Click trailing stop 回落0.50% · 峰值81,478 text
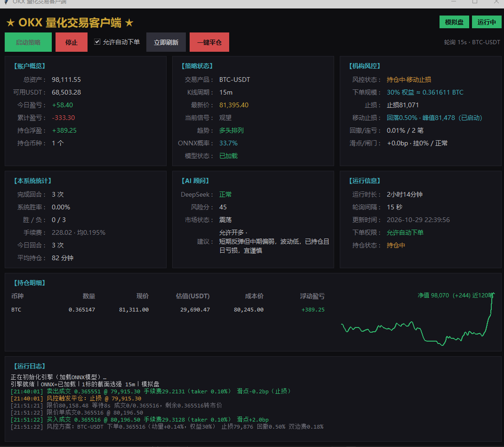The image size is (504, 447). click(x=434, y=118)
